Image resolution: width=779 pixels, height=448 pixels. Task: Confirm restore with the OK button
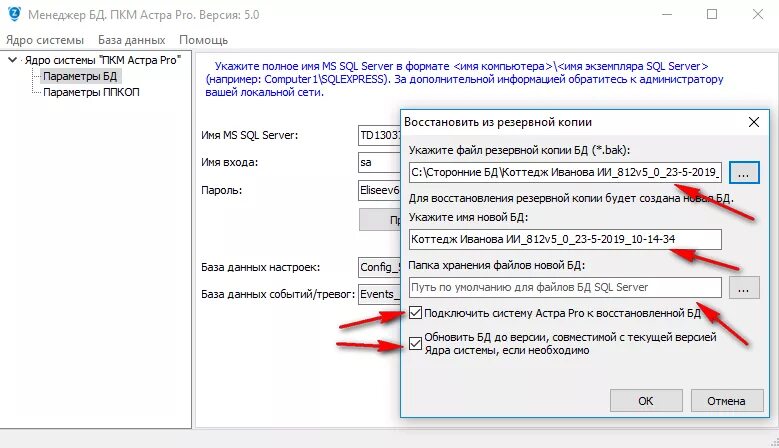coord(646,401)
